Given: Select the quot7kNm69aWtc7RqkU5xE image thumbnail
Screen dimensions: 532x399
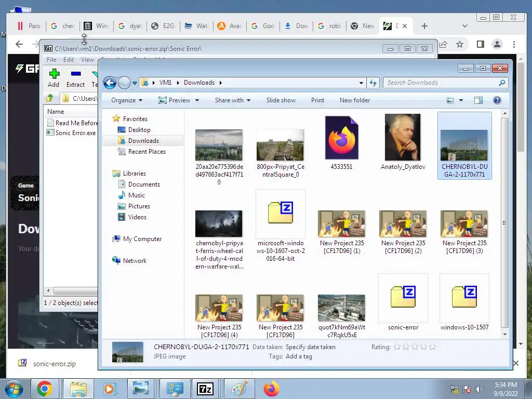Looking at the screenshot, I should click(342, 308).
